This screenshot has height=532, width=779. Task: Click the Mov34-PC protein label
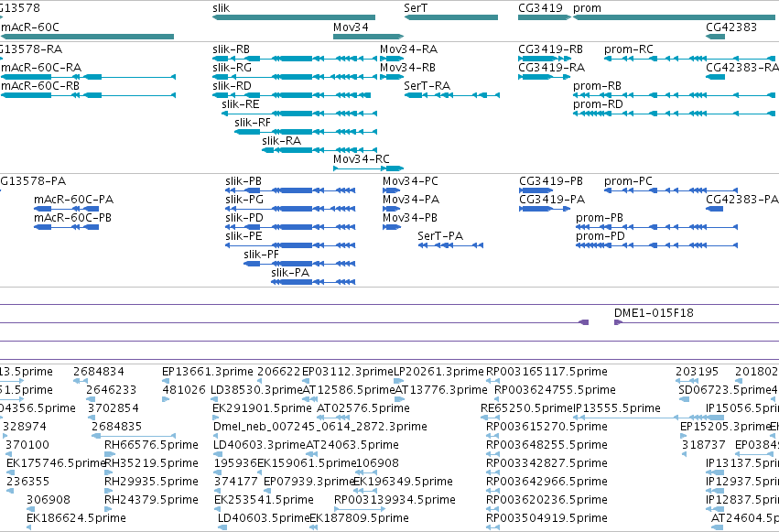[410, 181]
